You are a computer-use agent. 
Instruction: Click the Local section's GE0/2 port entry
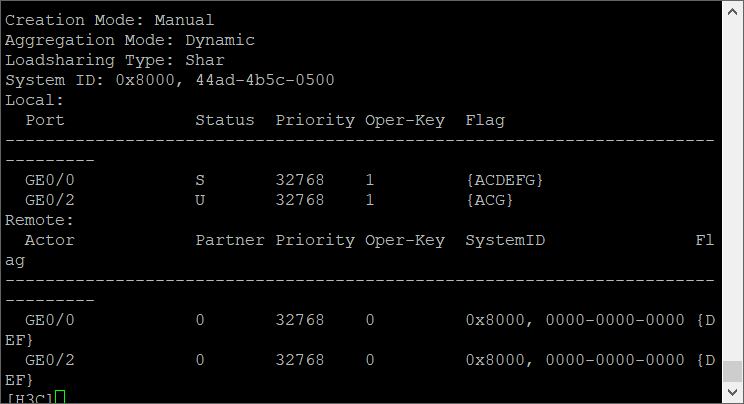(50, 200)
